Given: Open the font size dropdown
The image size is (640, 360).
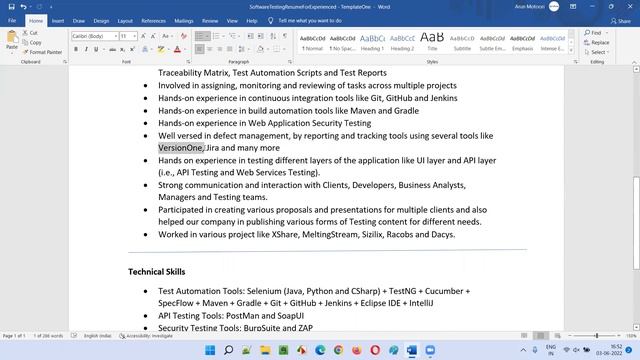Looking at the screenshot, I should 135,36.
